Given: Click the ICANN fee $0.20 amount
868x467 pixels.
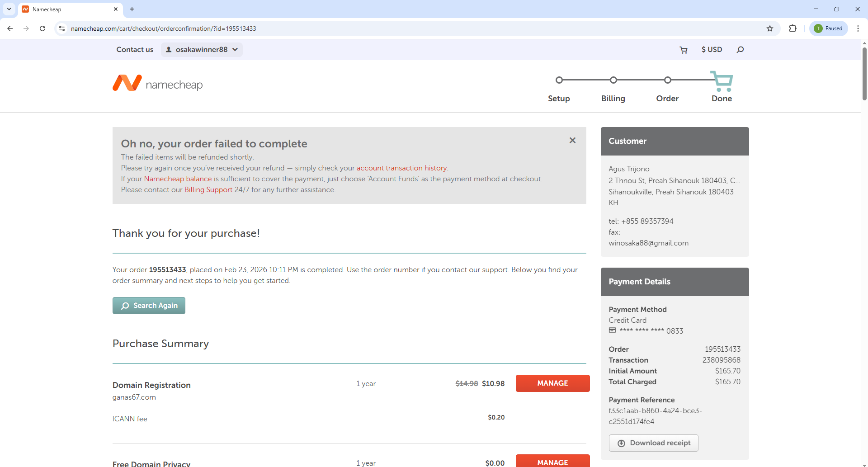Looking at the screenshot, I should pyautogui.click(x=496, y=418).
